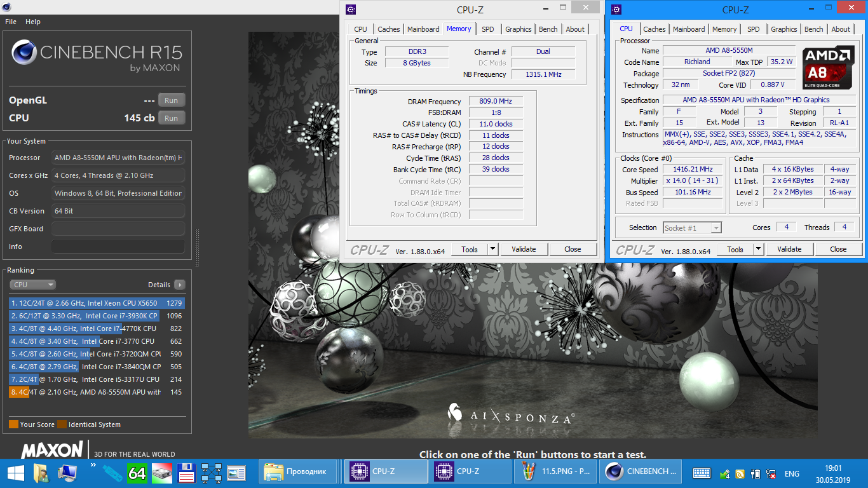Open the battery power tray icon
The width and height of the screenshot is (868, 488).
click(756, 473)
